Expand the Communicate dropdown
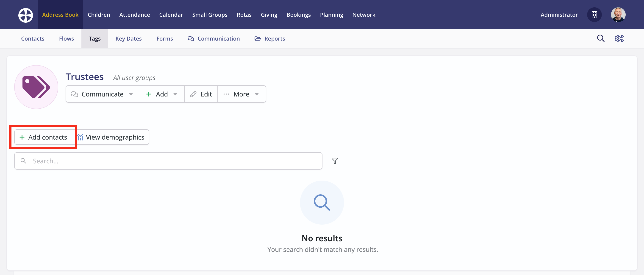The width and height of the screenshot is (644, 275). 103,94
